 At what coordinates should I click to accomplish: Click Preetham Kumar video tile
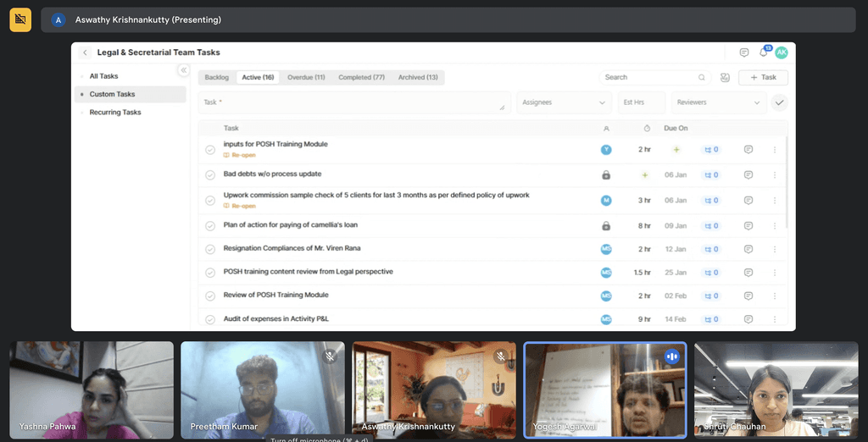(263, 390)
